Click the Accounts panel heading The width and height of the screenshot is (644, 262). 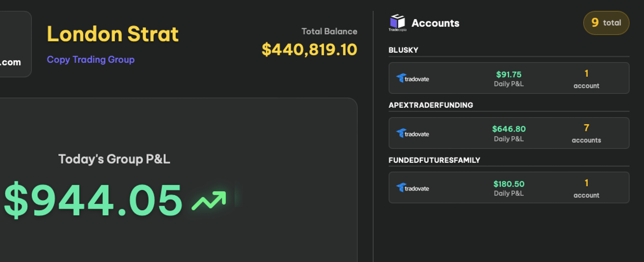[x=435, y=23]
